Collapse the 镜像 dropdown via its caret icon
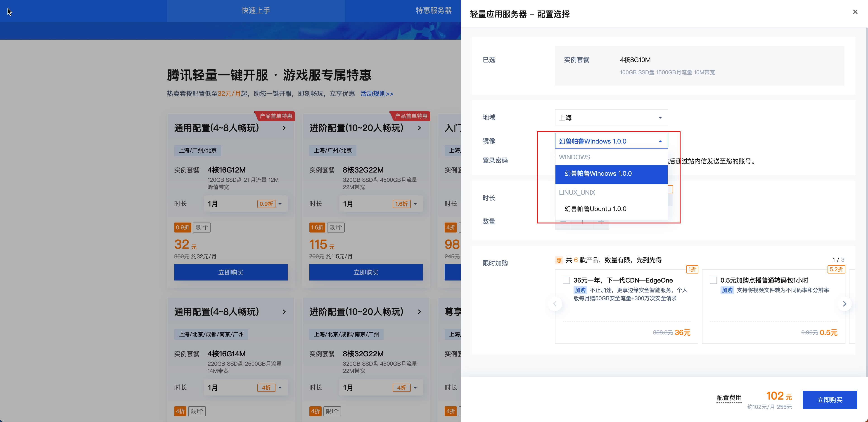Image resolution: width=868 pixels, height=422 pixels. pos(660,141)
